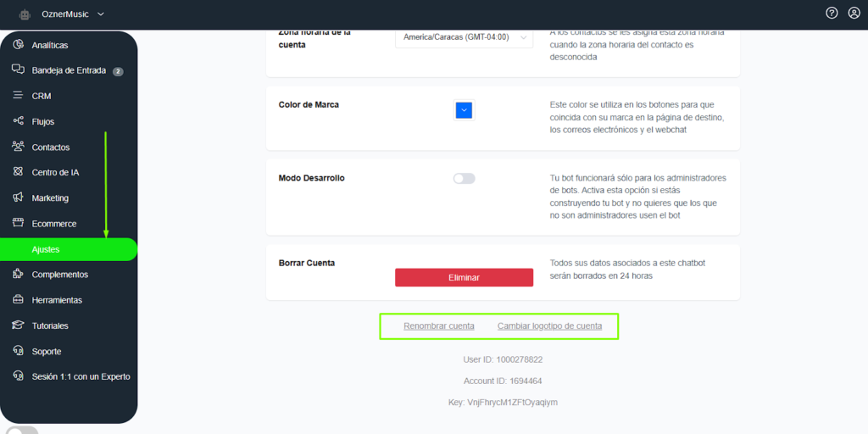Image resolution: width=868 pixels, height=434 pixels.
Task: Click the Ecommerce storefront icon
Action: tap(18, 224)
